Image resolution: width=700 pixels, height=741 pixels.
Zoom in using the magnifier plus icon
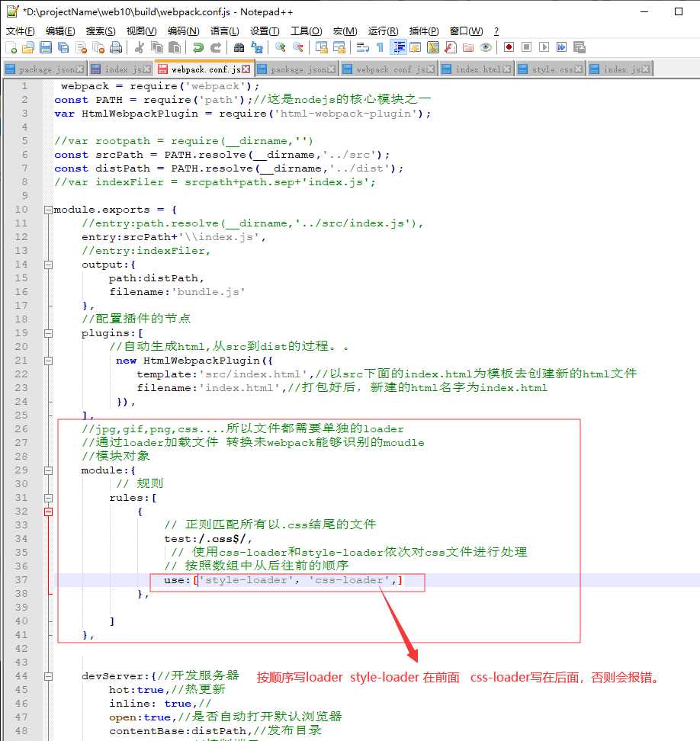point(281,47)
